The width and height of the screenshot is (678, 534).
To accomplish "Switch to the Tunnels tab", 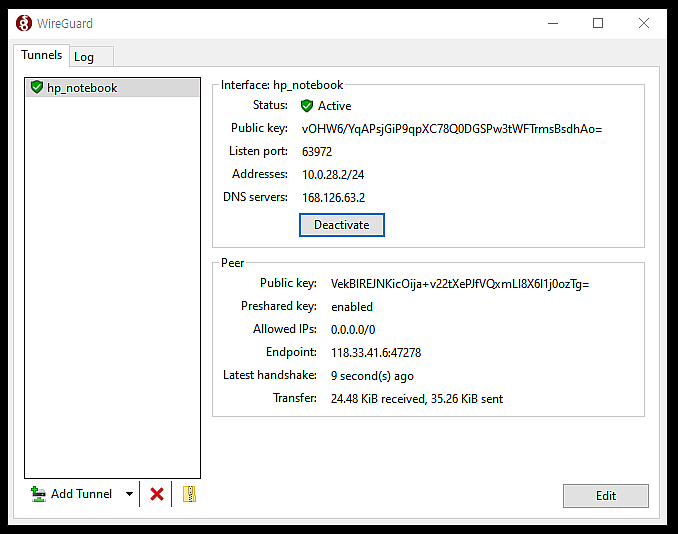I will click(x=42, y=55).
